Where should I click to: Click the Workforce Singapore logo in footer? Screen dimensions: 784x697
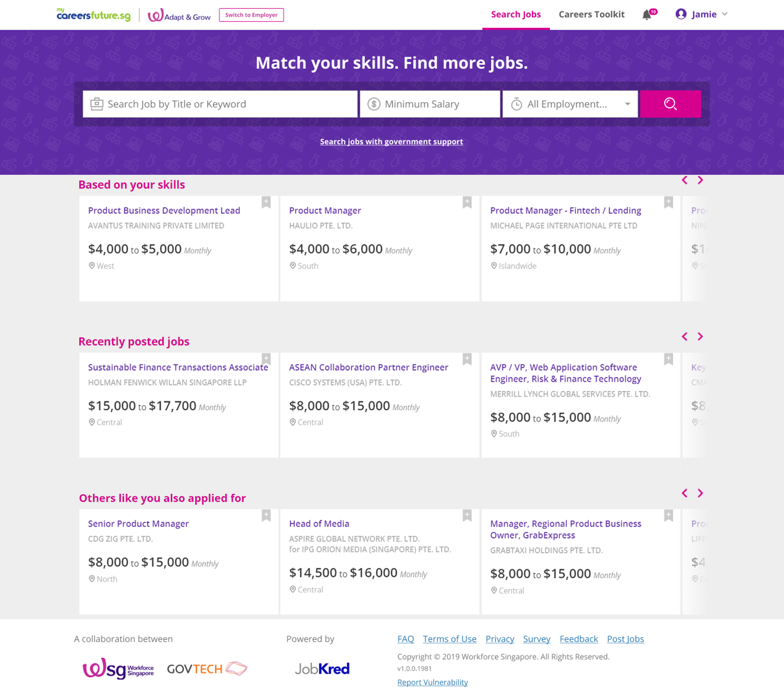(x=118, y=669)
